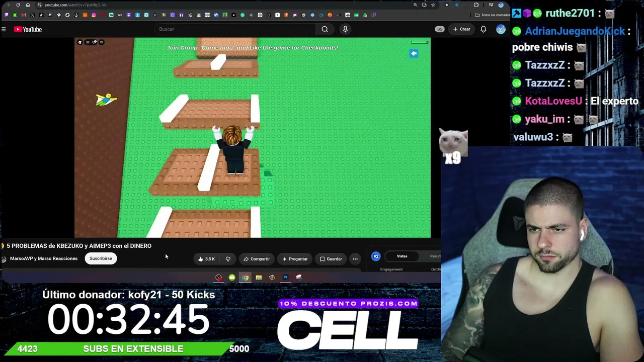This screenshot has height=362, width=644.
Task: Bookmark this page with the star icon
Action: point(433,5)
